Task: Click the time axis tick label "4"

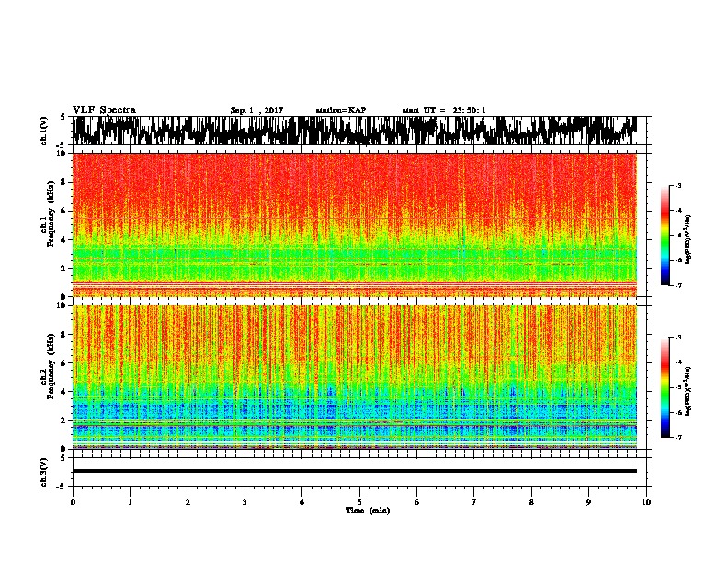Action: (x=302, y=502)
